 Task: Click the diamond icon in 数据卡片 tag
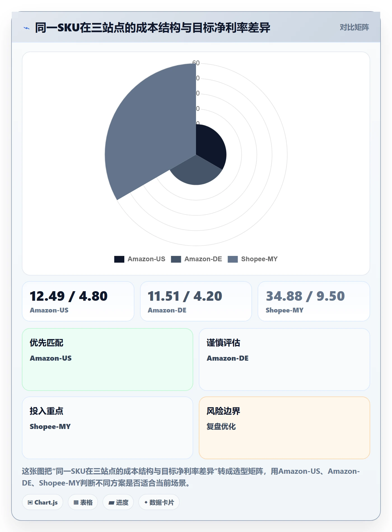146,503
